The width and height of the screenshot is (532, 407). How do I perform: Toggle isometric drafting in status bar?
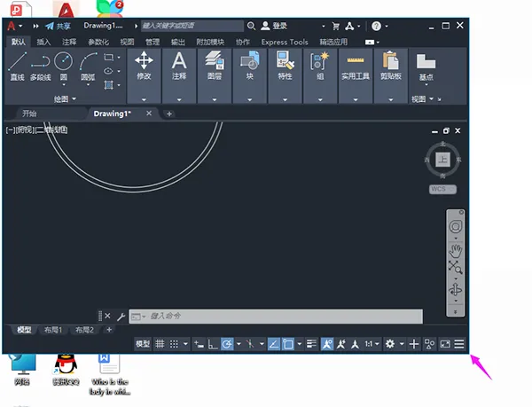pyautogui.click(x=250, y=344)
